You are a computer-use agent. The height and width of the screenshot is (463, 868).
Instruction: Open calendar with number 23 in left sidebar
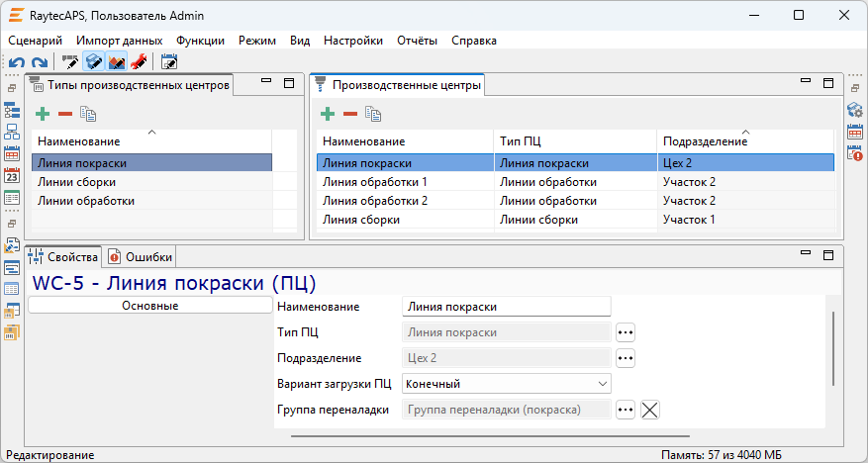coord(12,176)
